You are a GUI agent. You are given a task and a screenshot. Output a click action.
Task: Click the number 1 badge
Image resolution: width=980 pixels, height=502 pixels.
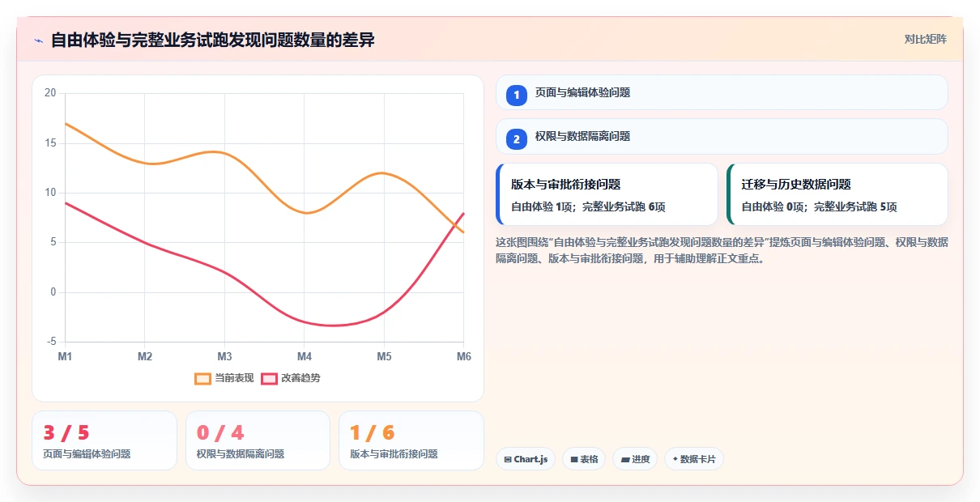pyautogui.click(x=517, y=96)
